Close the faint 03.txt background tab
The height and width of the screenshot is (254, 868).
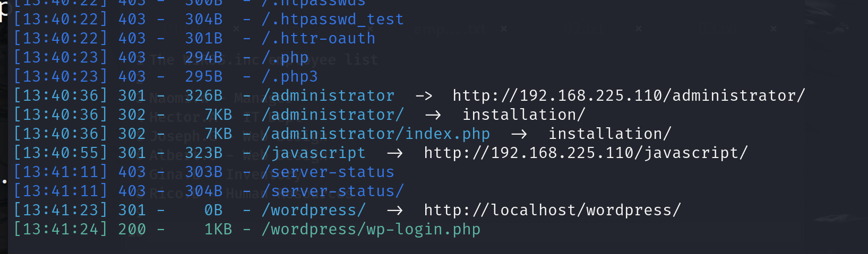[774, 29]
